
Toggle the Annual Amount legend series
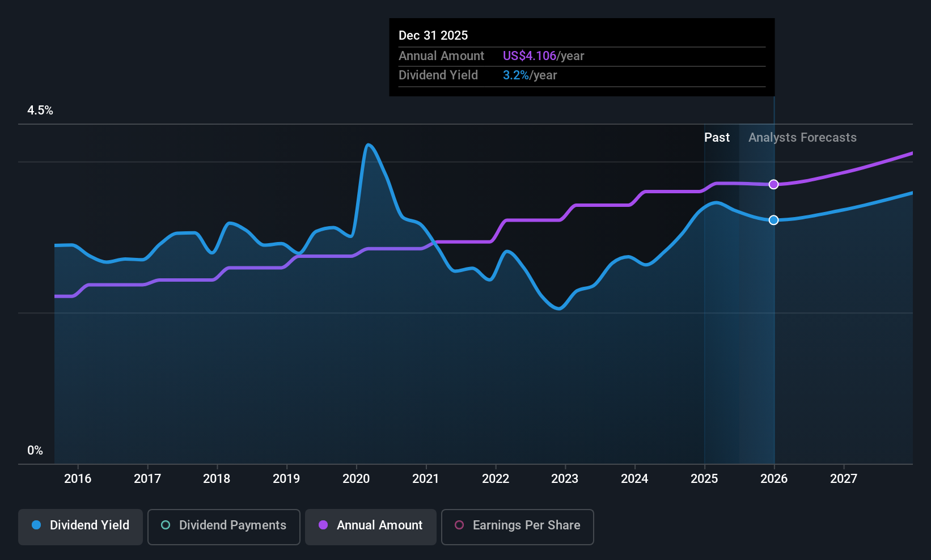click(x=371, y=527)
